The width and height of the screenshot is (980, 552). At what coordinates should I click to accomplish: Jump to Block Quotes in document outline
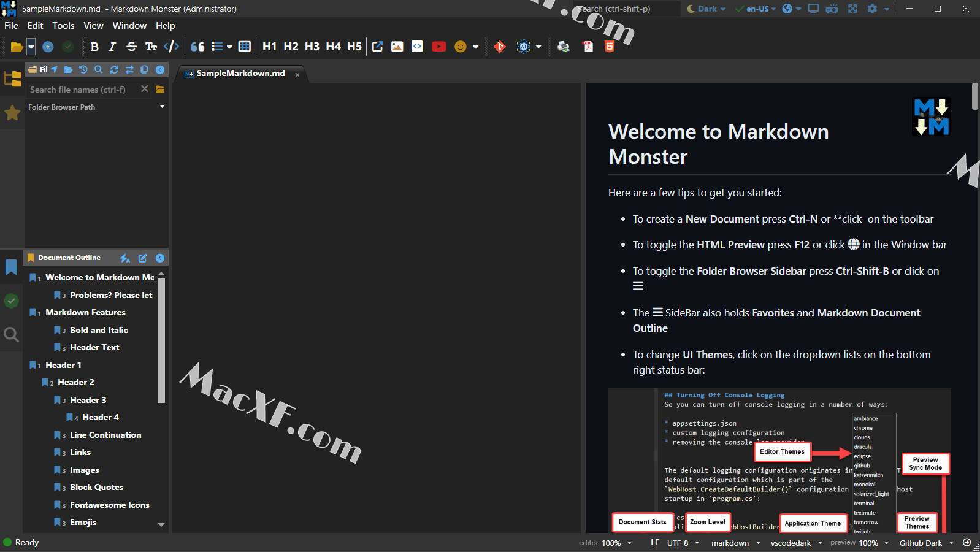tap(96, 487)
